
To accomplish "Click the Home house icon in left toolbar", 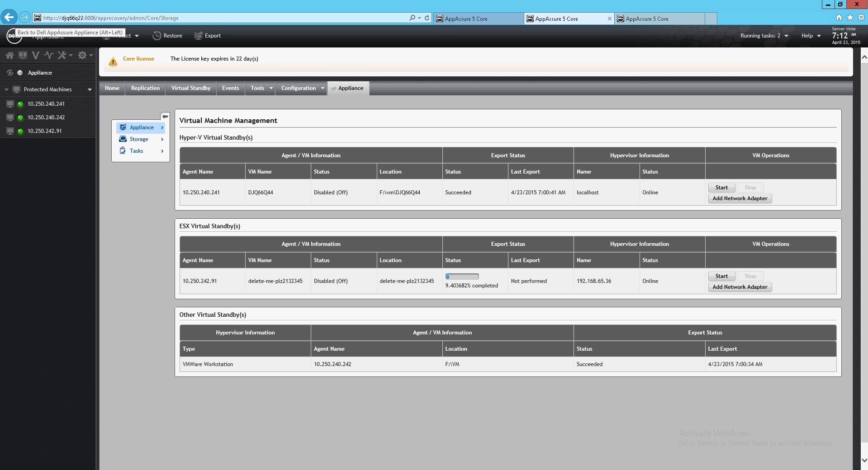I will (9, 55).
